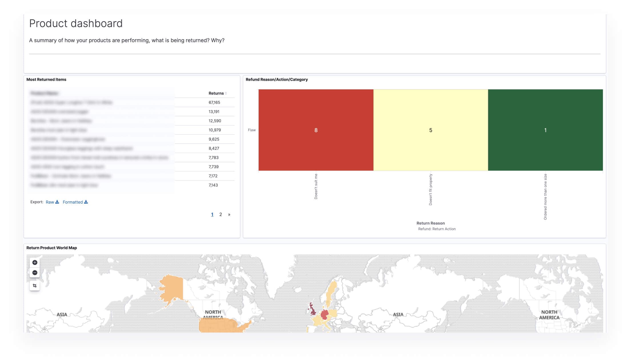Click the Formatted export download icon
This screenshot has height=364, width=631.
point(86,202)
